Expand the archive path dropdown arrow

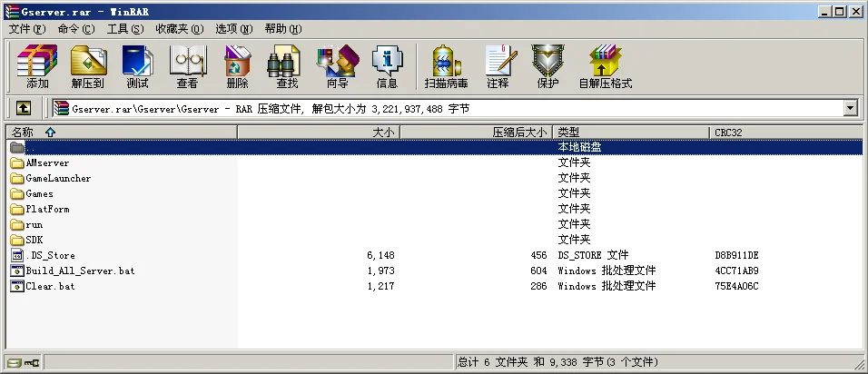[x=850, y=108]
